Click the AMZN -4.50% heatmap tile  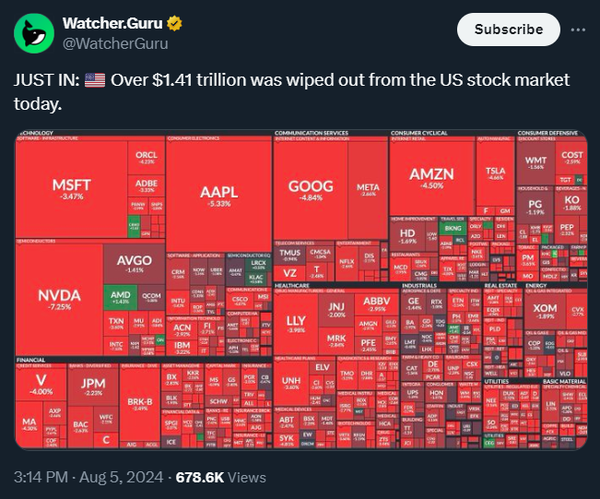click(x=431, y=178)
